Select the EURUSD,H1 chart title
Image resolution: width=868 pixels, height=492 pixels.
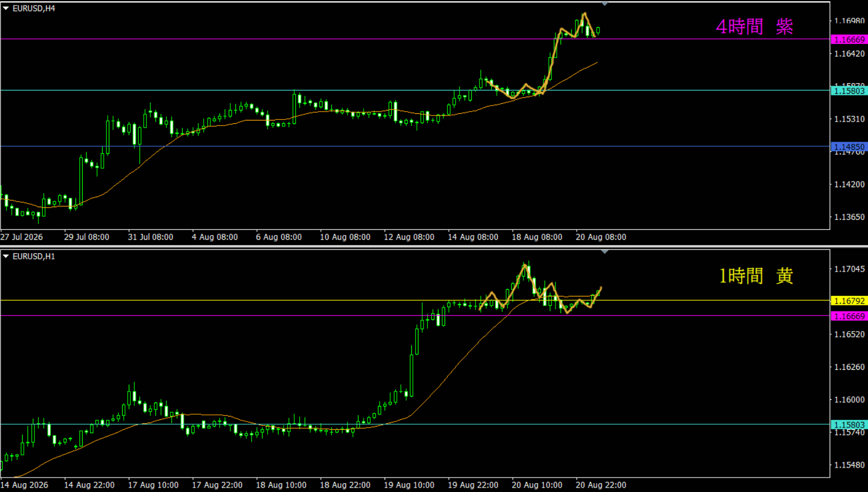(x=34, y=257)
